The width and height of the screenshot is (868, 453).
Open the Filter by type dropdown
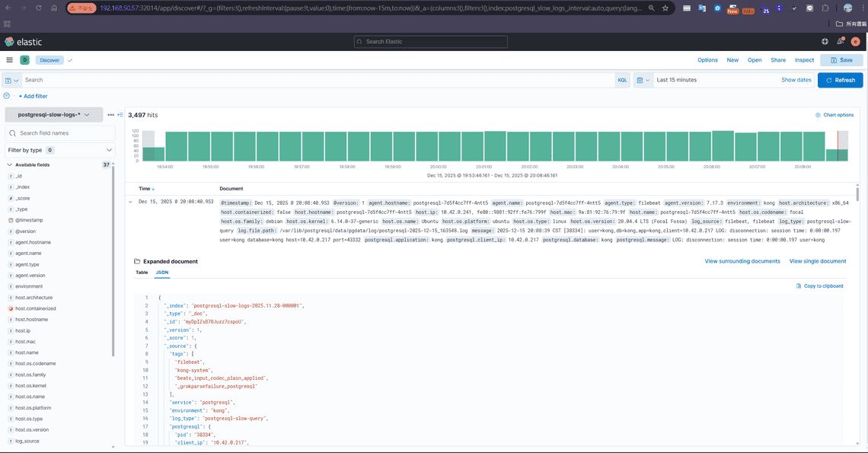[x=56, y=150]
